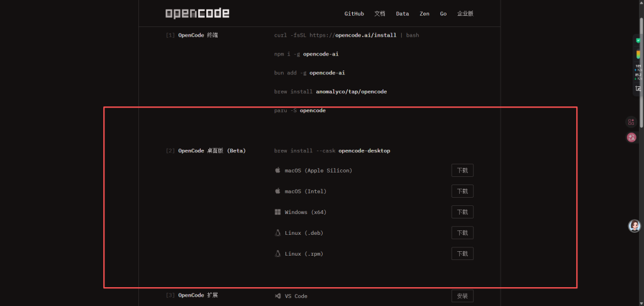This screenshot has width=644, height=306.
Task: Click the paru -S opencode command
Action: (x=300, y=111)
